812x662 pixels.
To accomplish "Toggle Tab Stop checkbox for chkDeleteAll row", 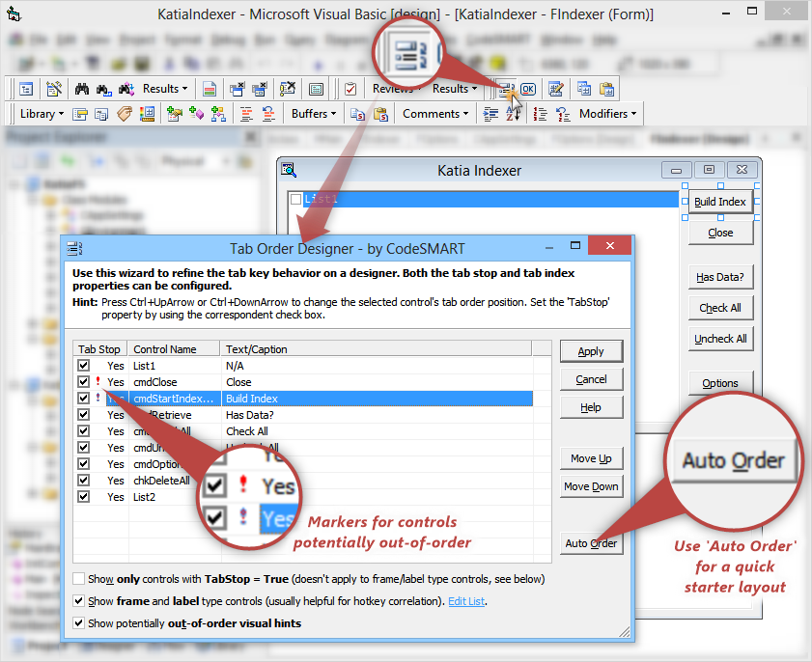I will coord(83,481).
